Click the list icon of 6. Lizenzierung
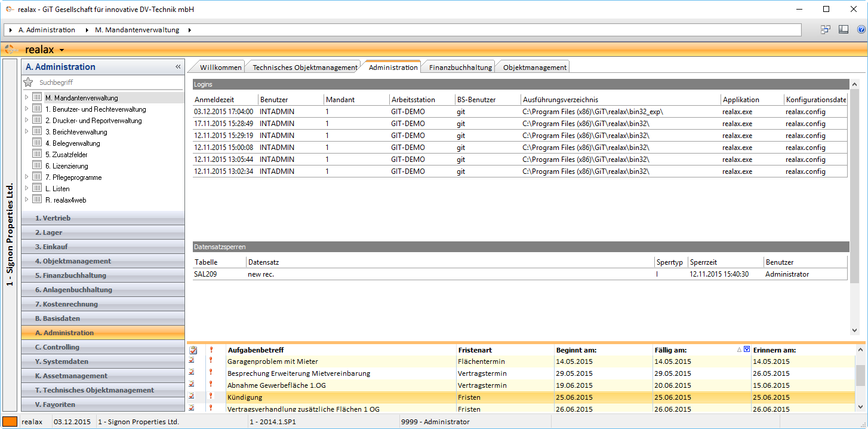 pos(37,166)
